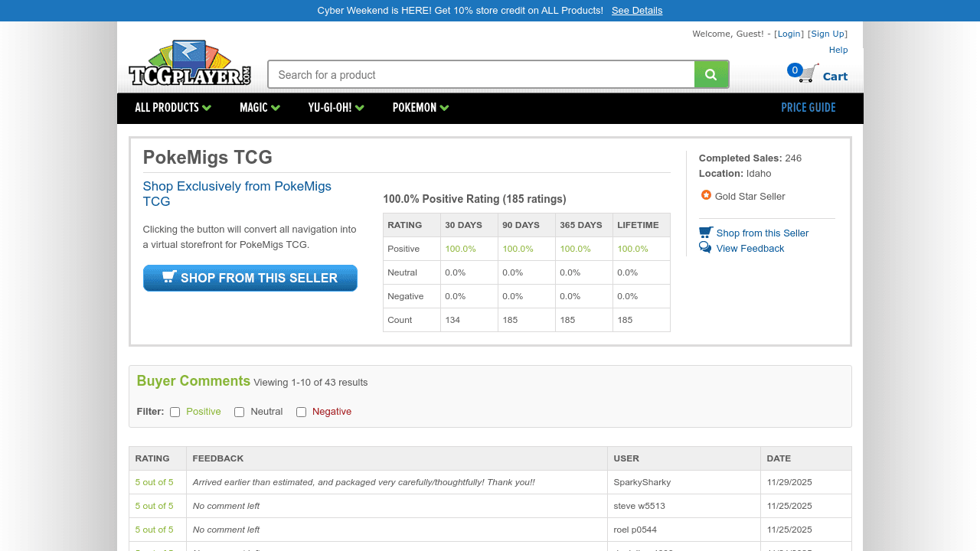The width and height of the screenshot is (980, 551).
Task: Click the cart icon beside Shop from this Seller
Action: [705, 233]
